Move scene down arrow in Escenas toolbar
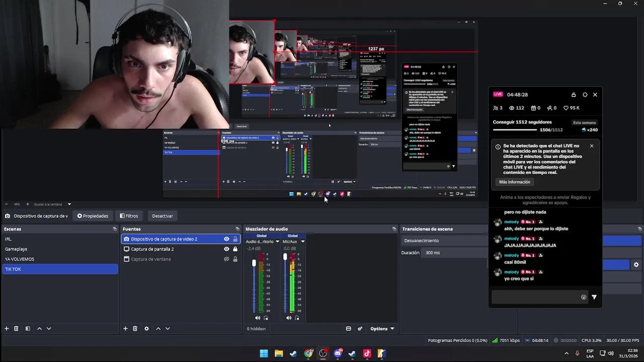Image resolution: width=644 pixels, height=362 pixels. point(49,328)
